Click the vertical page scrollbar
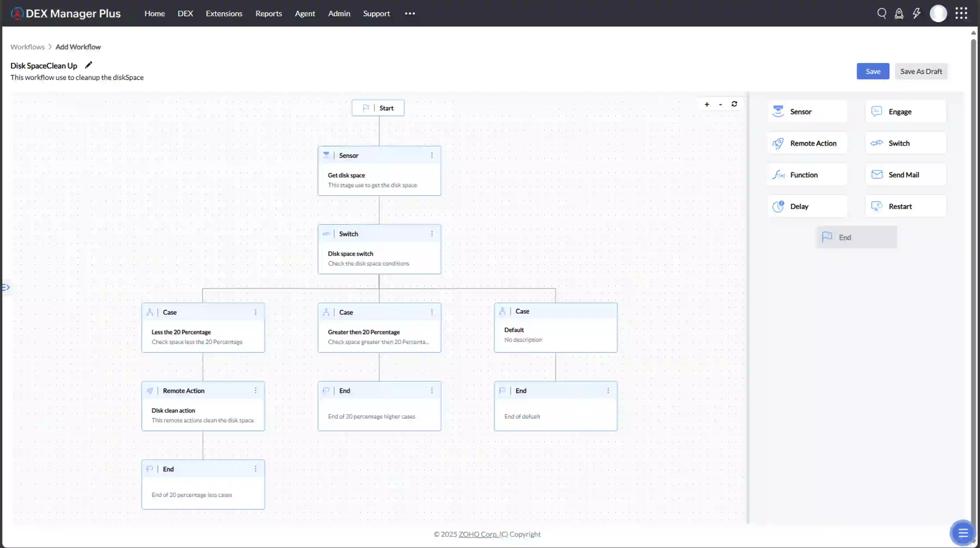The image size is (980, 548). (973, 266)
